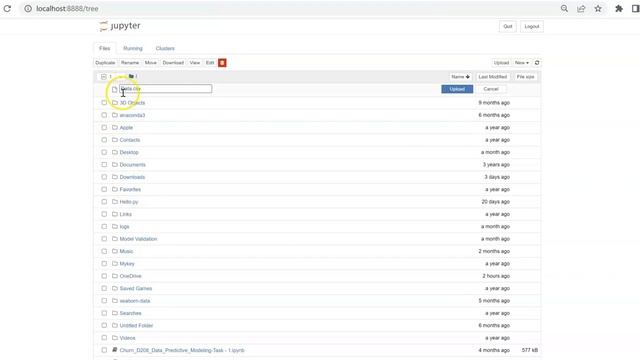Open the browser zoom magnifier icon
Image resolution: width=640 pixels, height=360 pixels.
click(x=564, y=9)
